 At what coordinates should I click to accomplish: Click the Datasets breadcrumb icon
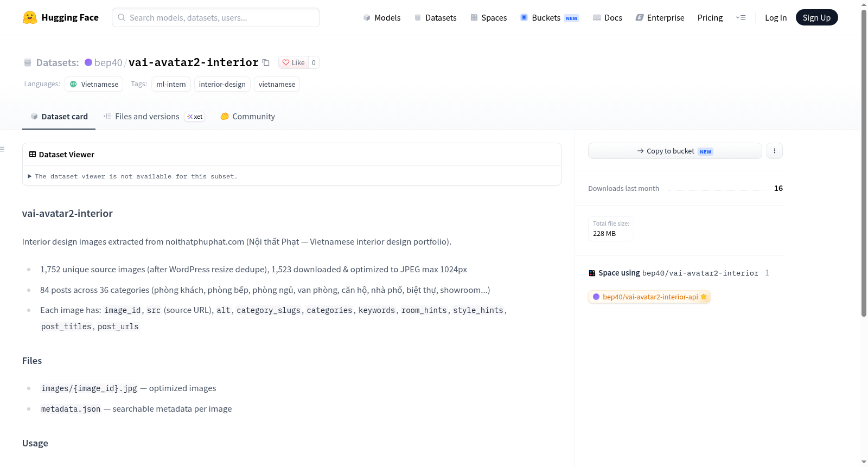(x=28, y=62)
